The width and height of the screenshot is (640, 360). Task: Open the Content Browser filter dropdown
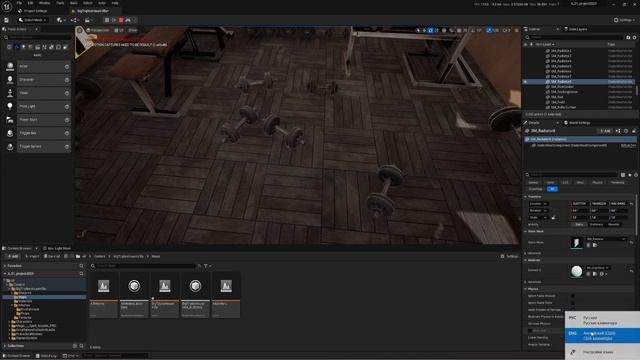coord(207,266)
